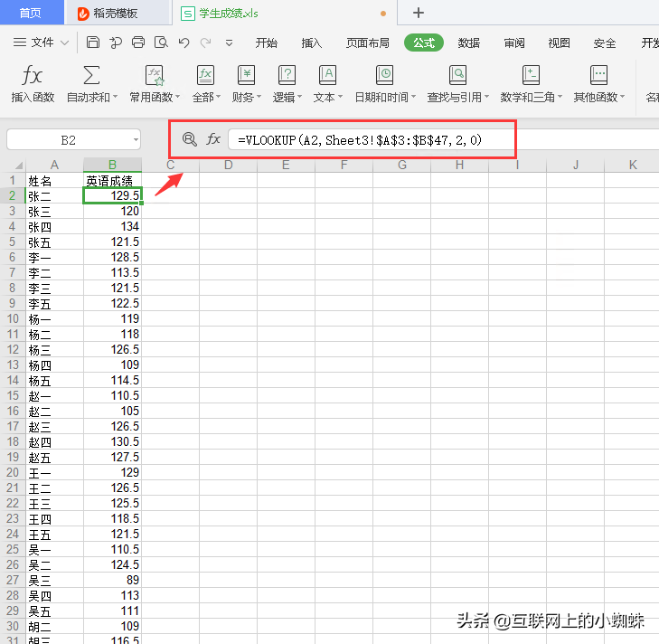Open the common functions (常用函数) icon

pyautogui.click(x=155, y=76)
